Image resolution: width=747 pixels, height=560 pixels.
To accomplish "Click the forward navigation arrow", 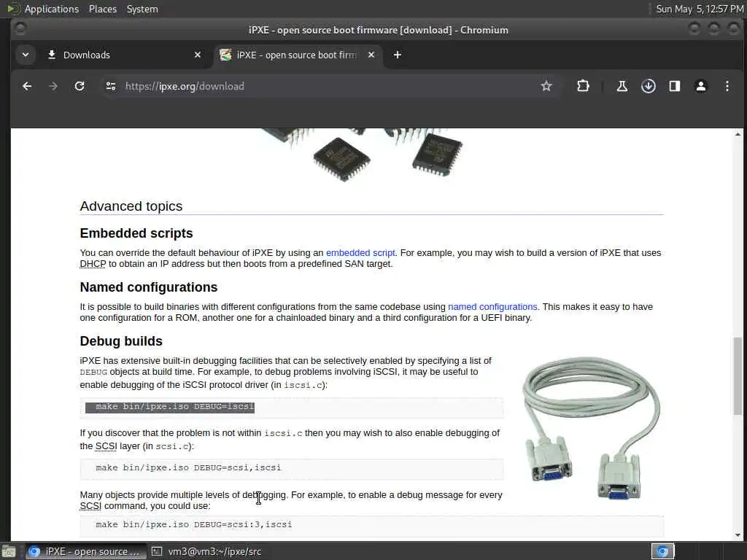I will coord(53,86).
